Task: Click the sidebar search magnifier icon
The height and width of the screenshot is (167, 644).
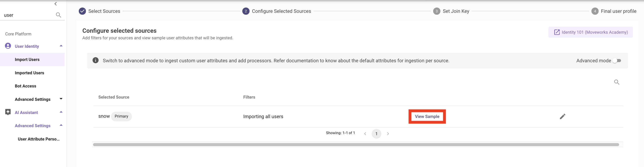Action: 58,15
